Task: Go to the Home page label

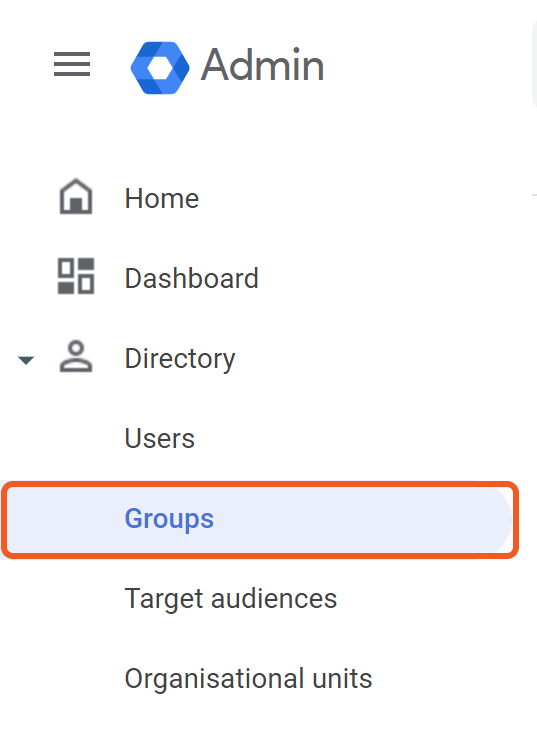Action: pos(162,199)
